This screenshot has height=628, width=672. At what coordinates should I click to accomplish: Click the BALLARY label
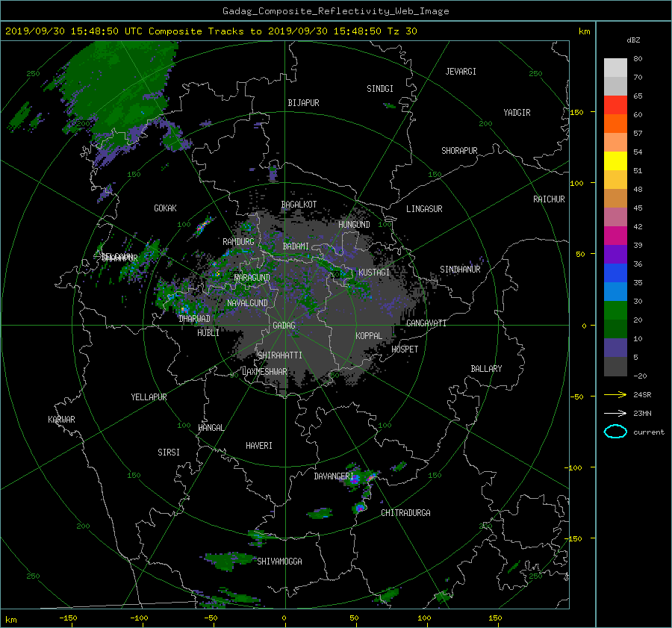486,369
